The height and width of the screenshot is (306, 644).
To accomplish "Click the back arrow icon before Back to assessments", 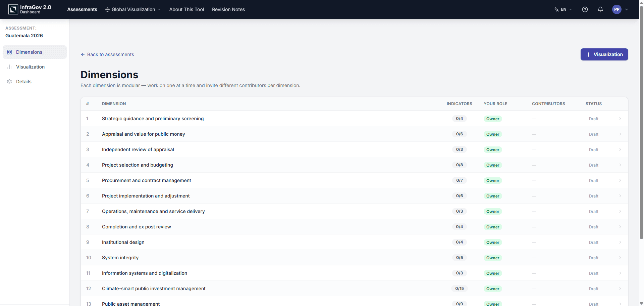I will coord(83,54).
